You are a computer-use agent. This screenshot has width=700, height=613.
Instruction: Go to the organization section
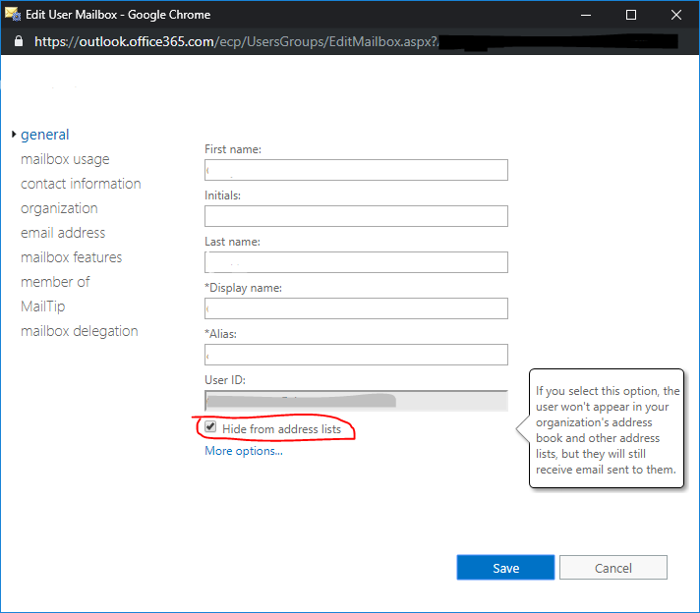coord(59,208)
